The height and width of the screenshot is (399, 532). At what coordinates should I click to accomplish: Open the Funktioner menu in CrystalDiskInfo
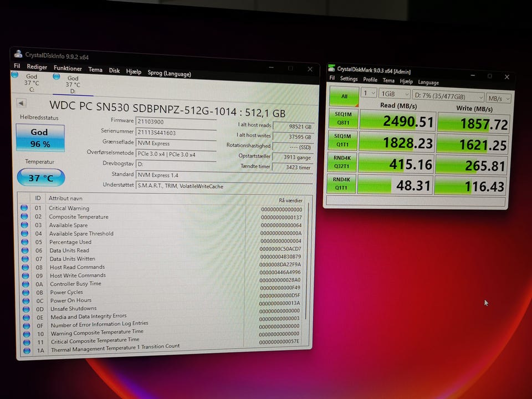click(x=68, y=68)
